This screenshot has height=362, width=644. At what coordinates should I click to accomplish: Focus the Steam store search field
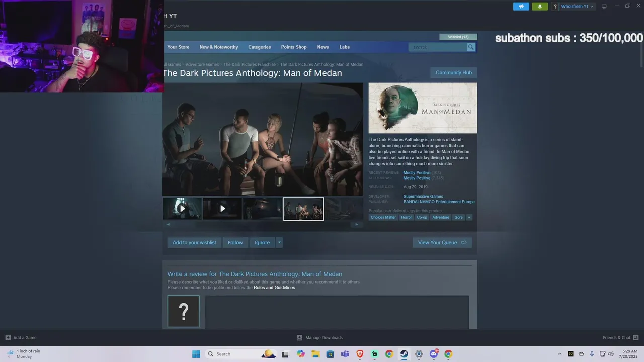click(438, 47)
